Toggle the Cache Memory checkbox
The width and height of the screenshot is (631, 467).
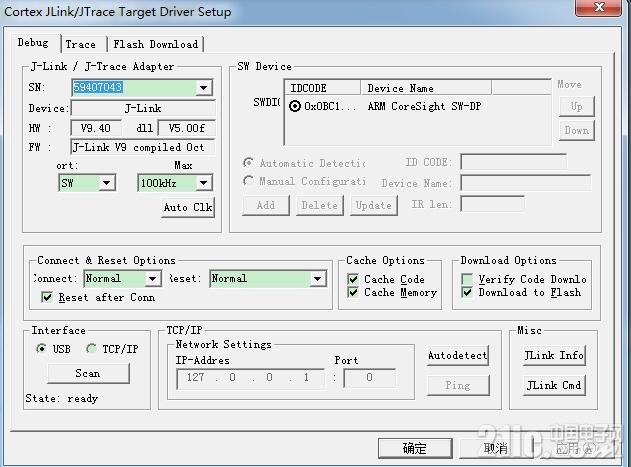(x=353, y=292)
